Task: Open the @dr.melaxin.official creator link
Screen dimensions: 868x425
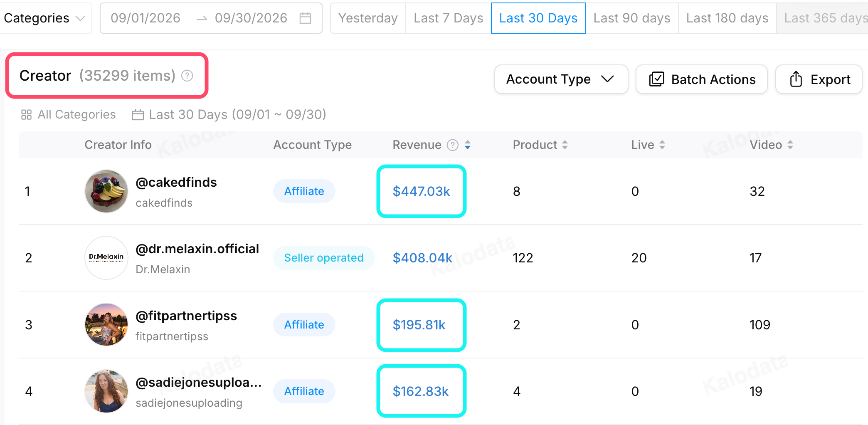Action: (x=197, y=249)
